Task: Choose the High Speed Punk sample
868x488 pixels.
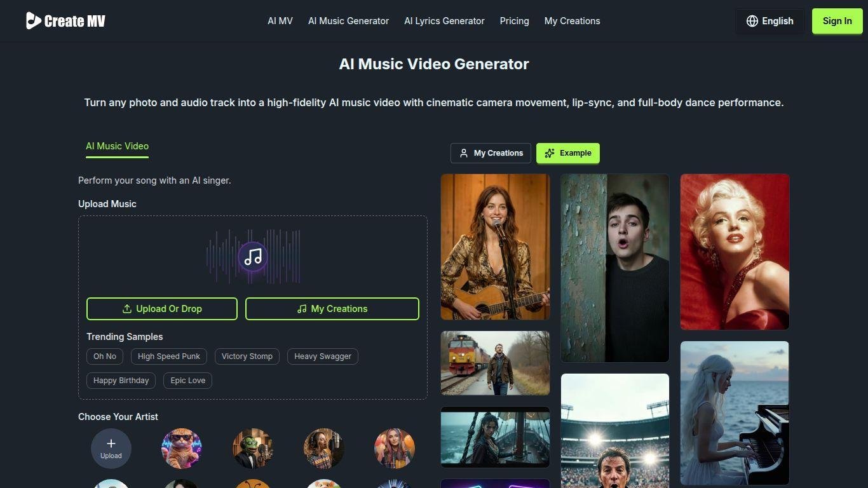Action: tap(168, 356)
